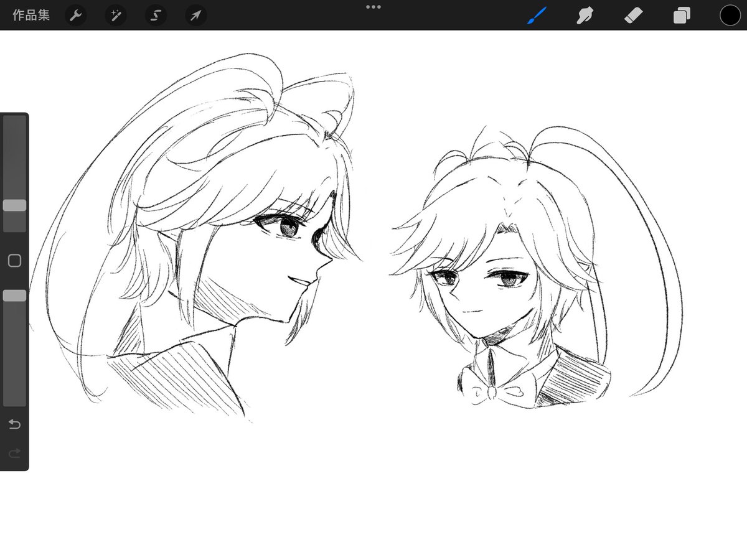Redo the undone stroke

14,453
